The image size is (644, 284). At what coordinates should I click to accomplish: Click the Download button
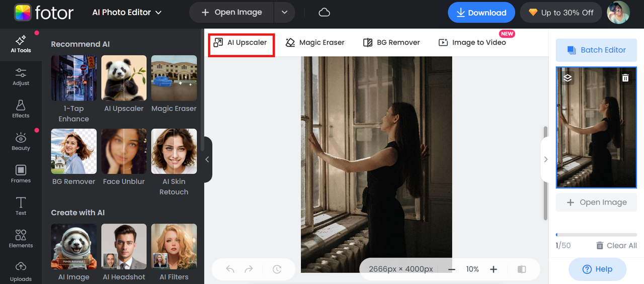click(x=481, y=13)
